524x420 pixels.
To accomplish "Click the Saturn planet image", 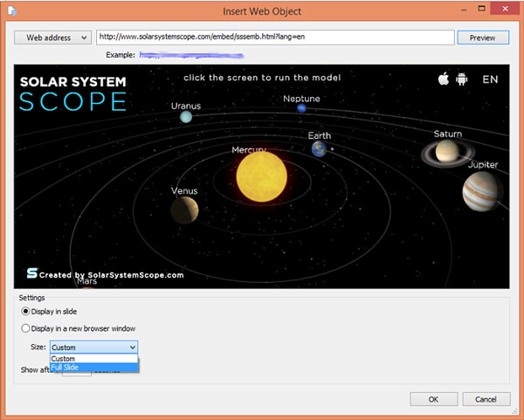I will pos(447,153).
